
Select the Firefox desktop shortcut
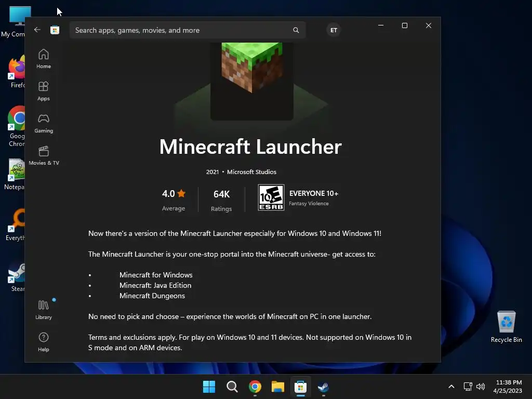16,72
